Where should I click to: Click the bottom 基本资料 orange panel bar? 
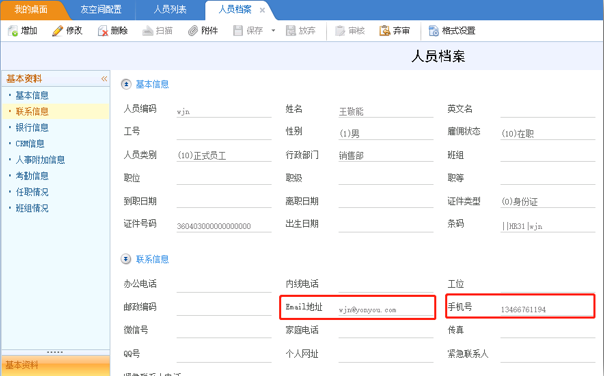point(55,365)
